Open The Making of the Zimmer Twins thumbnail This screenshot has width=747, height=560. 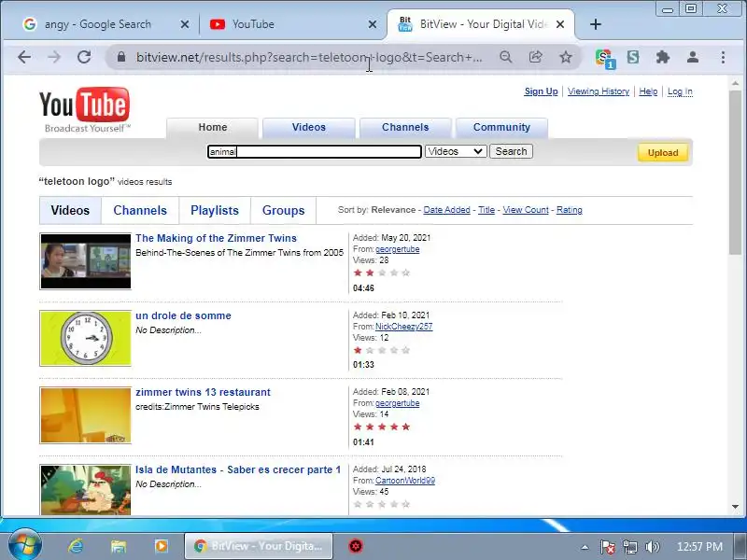85,261
